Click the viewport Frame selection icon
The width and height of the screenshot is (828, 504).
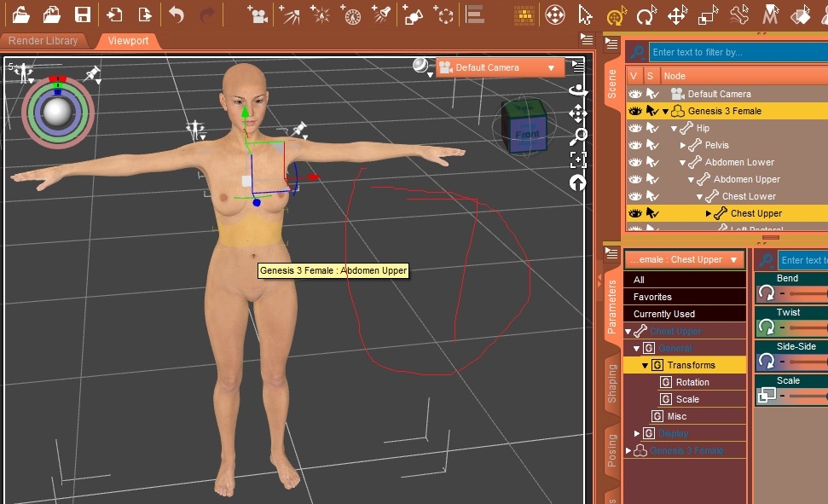point(578,159)
